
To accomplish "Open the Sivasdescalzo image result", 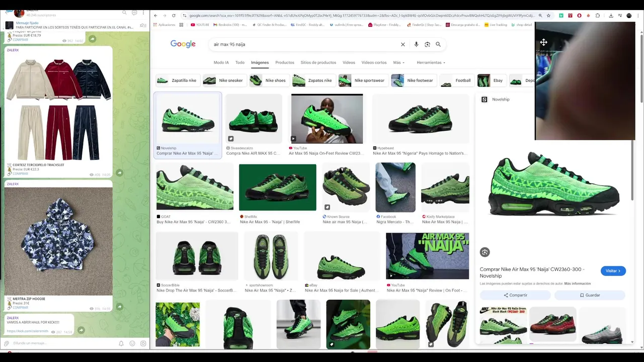I will (254, 119).
